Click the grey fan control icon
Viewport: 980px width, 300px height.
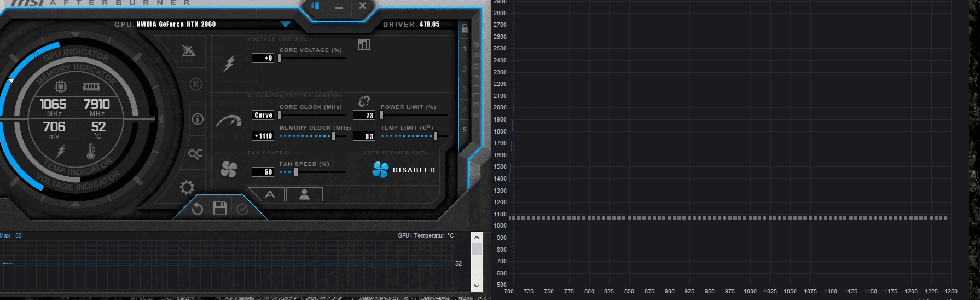pos(229,170)
